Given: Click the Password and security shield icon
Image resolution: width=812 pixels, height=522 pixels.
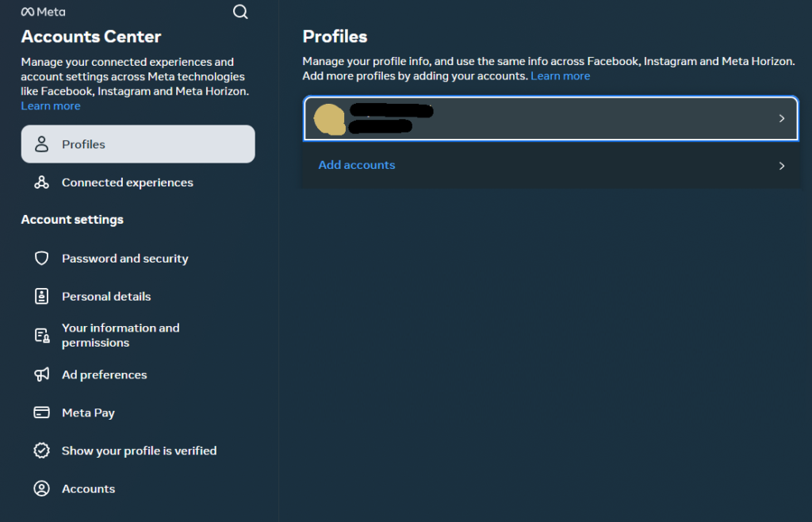Looking at the screenshot, I should (x=41, y=259).
